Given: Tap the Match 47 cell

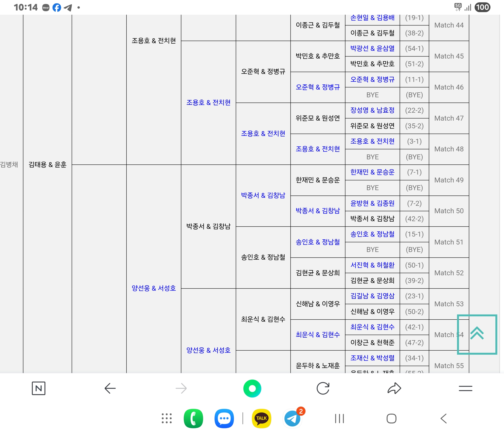Looking at the screenshot, I should (449, 118).
